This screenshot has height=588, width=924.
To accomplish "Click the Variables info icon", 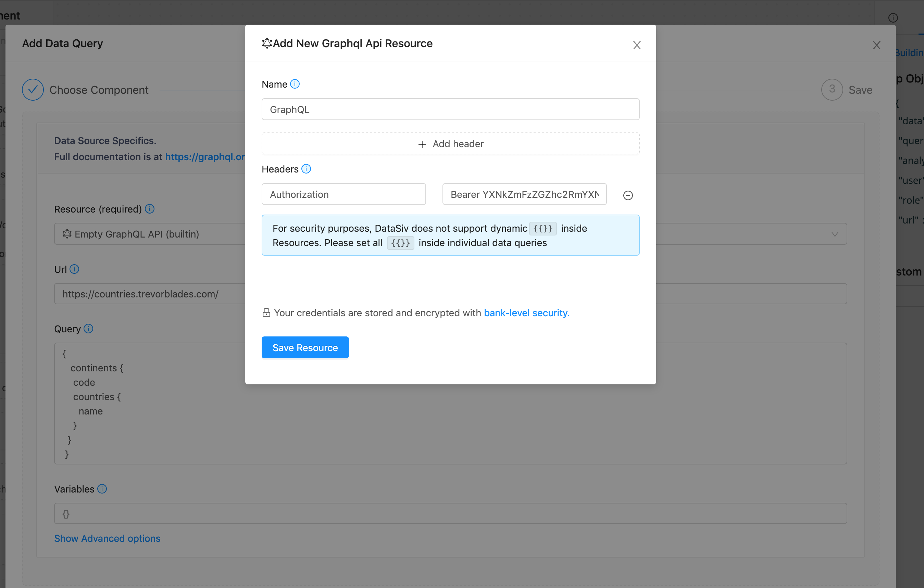I will [102, 489].
